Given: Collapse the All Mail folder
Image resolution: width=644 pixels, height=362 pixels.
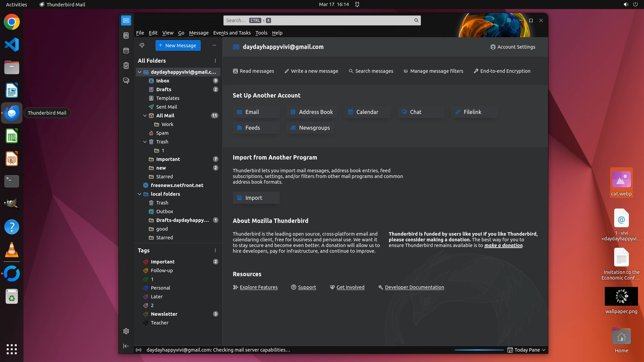Looking at the screenshot, I should pyautogui.click(x=145, y=116).
